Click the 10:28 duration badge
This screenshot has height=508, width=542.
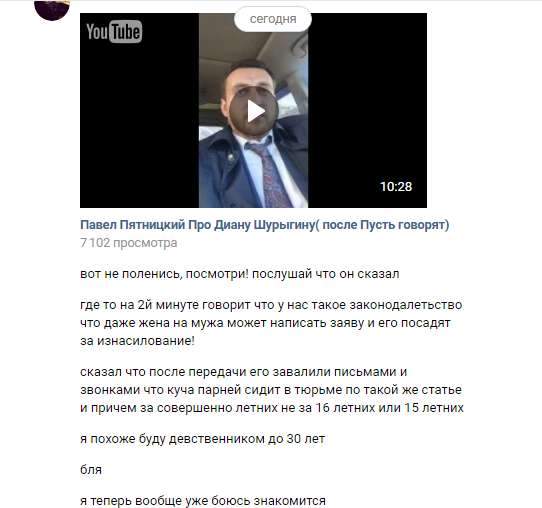click(396, 187)
